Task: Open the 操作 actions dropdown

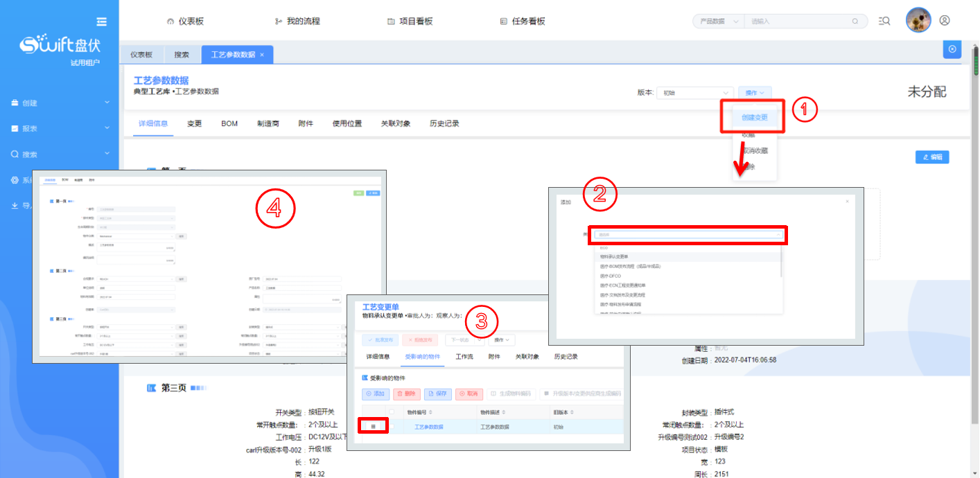Action: pyautogui.click(x=755, y=93)
